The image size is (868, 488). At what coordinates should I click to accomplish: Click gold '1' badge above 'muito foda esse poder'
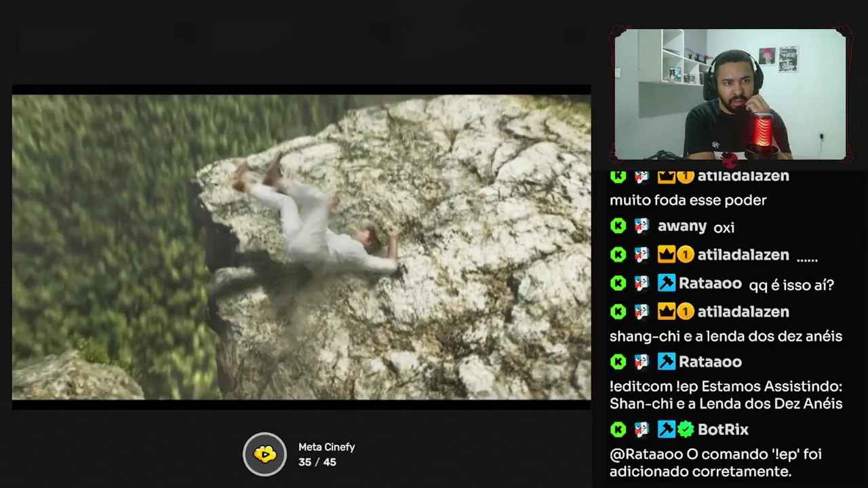[x=686, y=176]
